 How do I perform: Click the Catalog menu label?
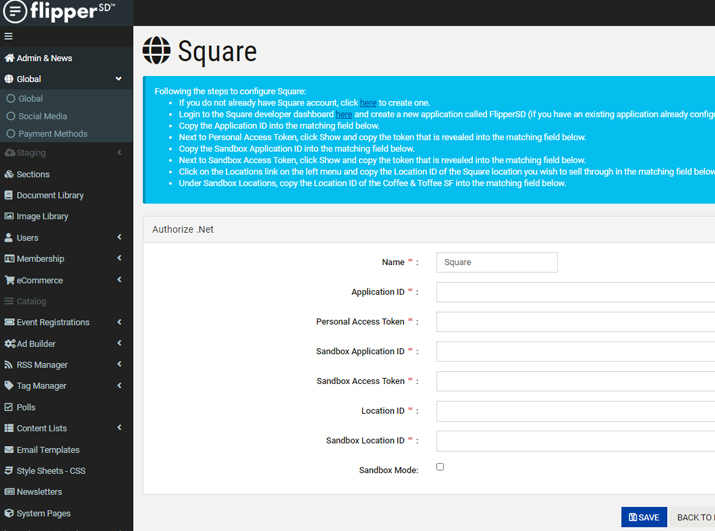[31, 301]
